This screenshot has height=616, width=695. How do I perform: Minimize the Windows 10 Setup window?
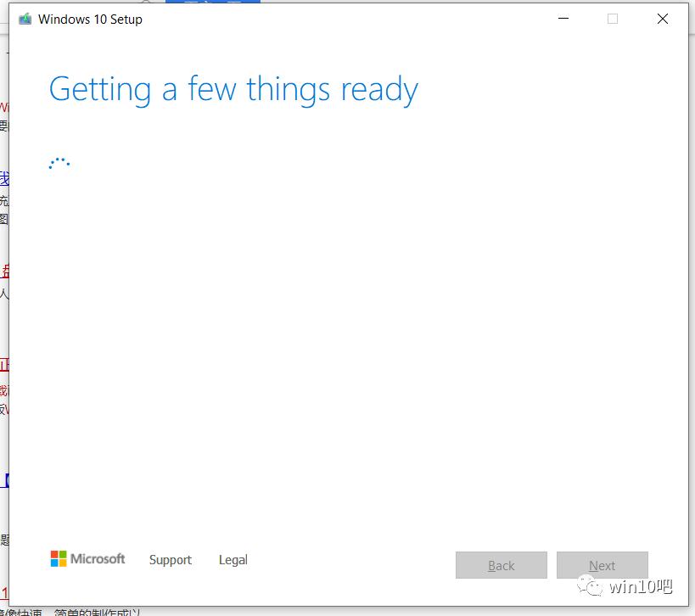[x=563, y=19]
